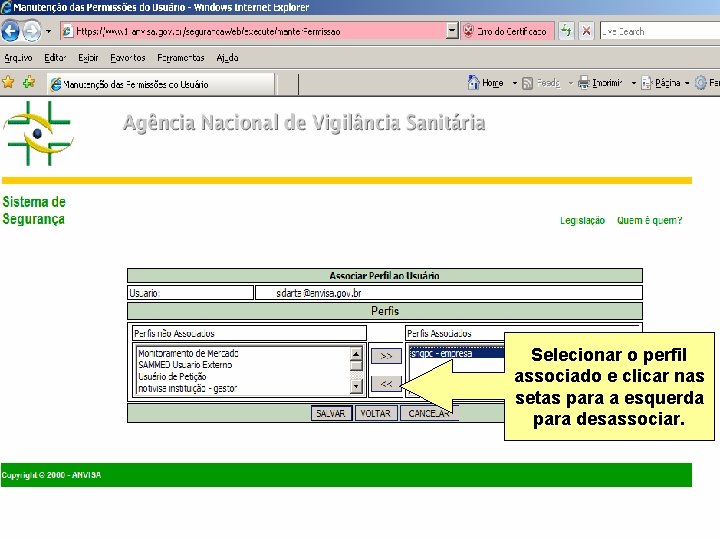Open the Legislação link
Viewport: 720px width, 540px height.
point(582,220)
